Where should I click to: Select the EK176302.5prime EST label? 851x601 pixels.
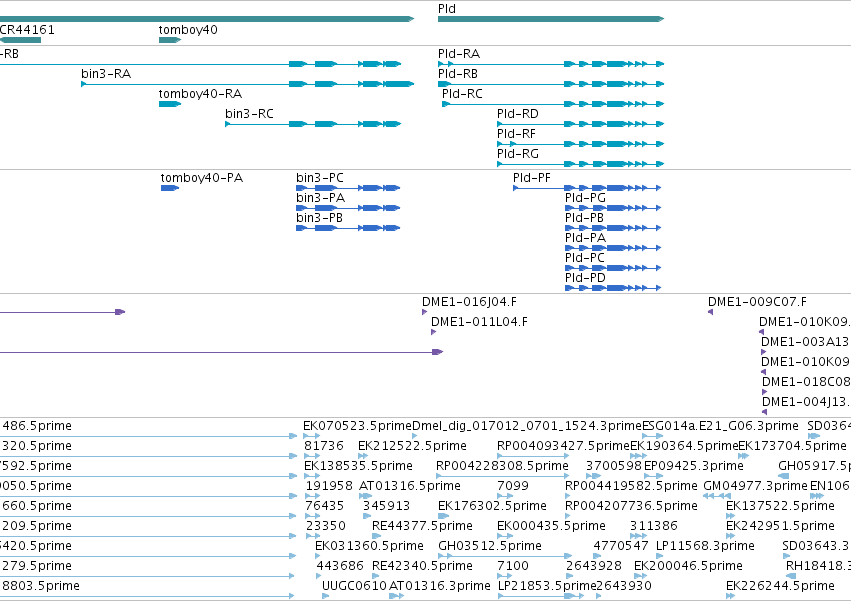pyautogui.click(x=492, y=507)
